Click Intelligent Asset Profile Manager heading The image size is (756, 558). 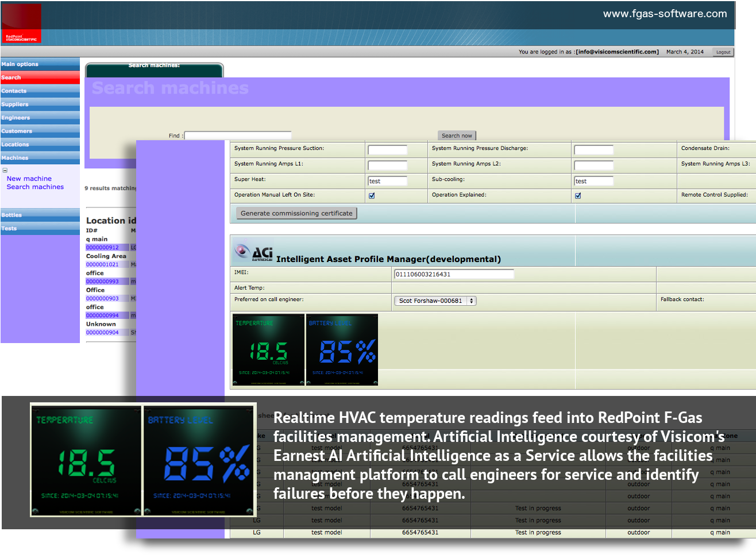[388, 259]
